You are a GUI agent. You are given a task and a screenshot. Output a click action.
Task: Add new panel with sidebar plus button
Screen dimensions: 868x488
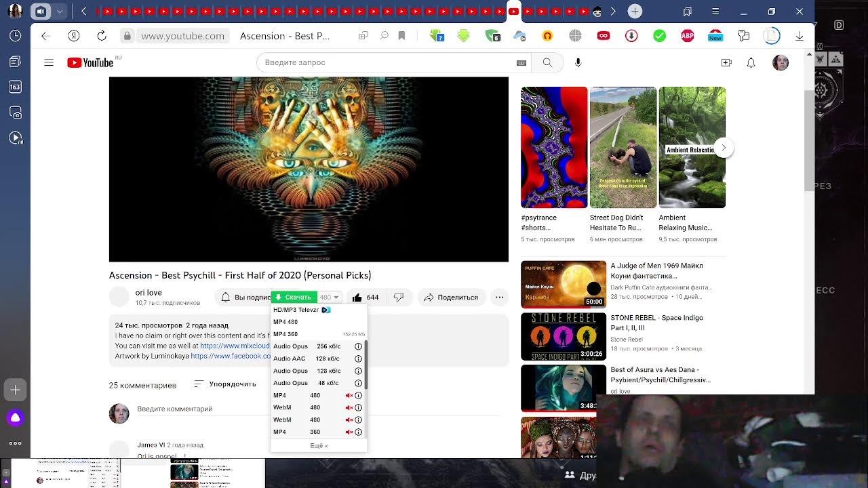[15, 390]
